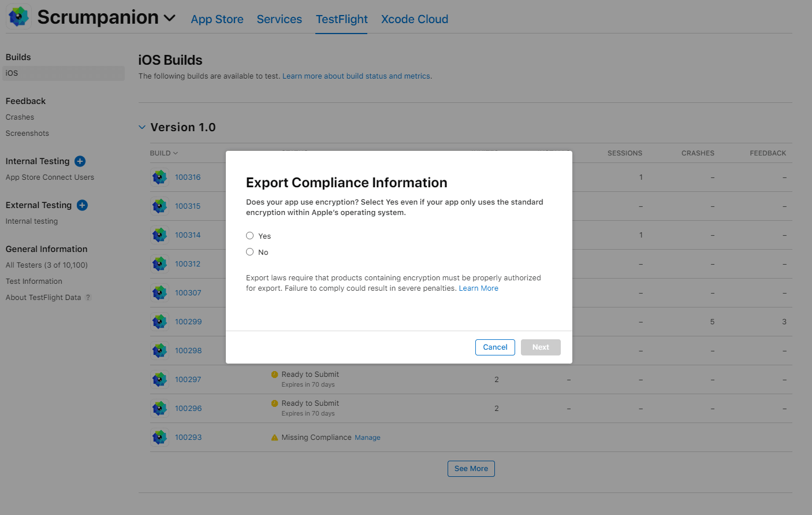The image size is (812, 515).
Task: Click the app icon for build 100299
Action: 159,321
